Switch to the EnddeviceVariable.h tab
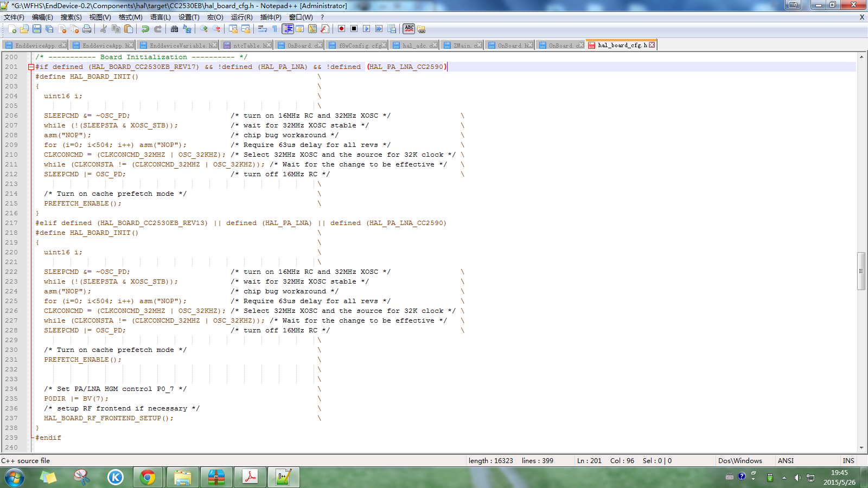 (x=177, y=45)
